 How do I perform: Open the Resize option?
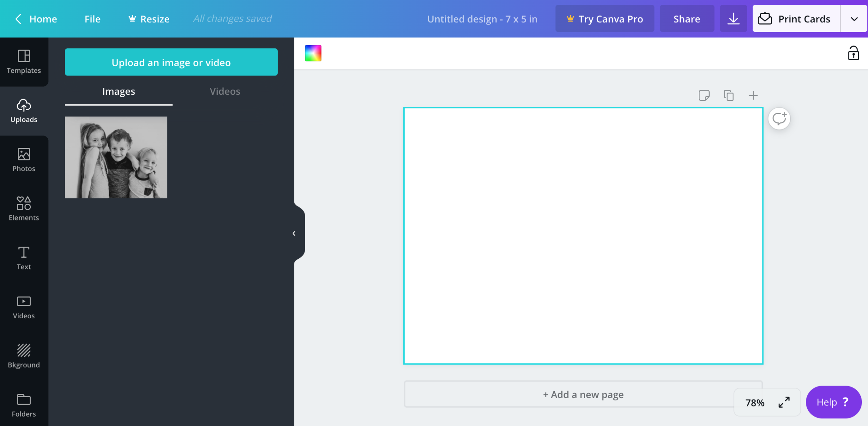(x=149, y=19)
